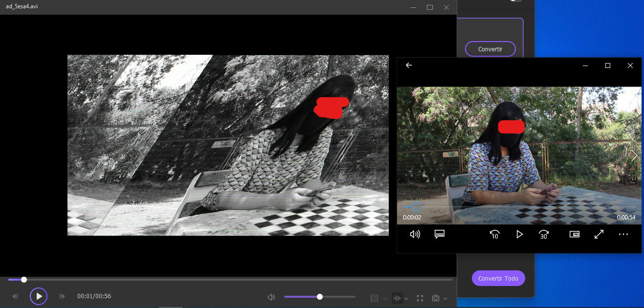
Task: Expand the subtitles dropdown arrow
Action: [x=384, y=298]
